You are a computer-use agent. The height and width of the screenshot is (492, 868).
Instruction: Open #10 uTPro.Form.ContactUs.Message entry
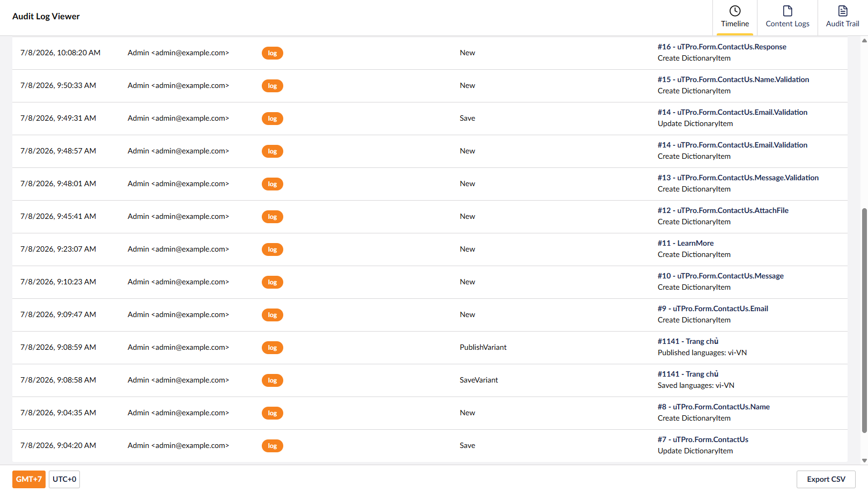[x=720, y=276]
